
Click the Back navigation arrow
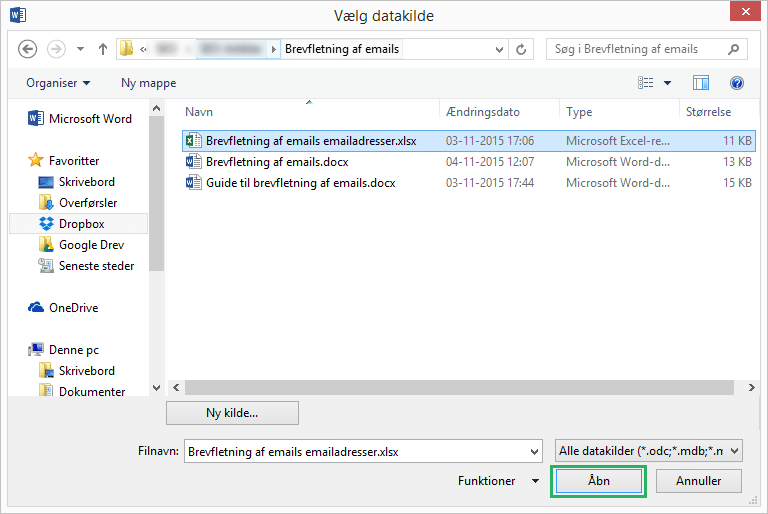click(x=28, y=49)
